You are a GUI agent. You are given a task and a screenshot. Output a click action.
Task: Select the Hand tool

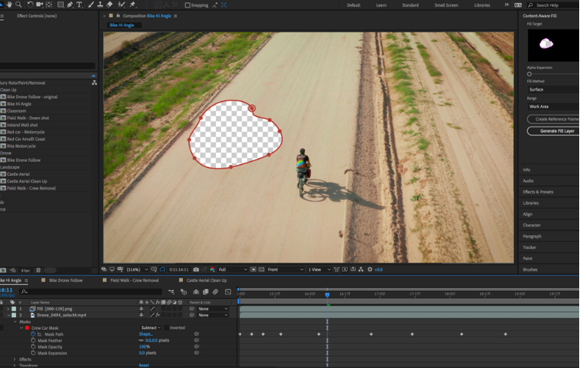tap(8, 4)
